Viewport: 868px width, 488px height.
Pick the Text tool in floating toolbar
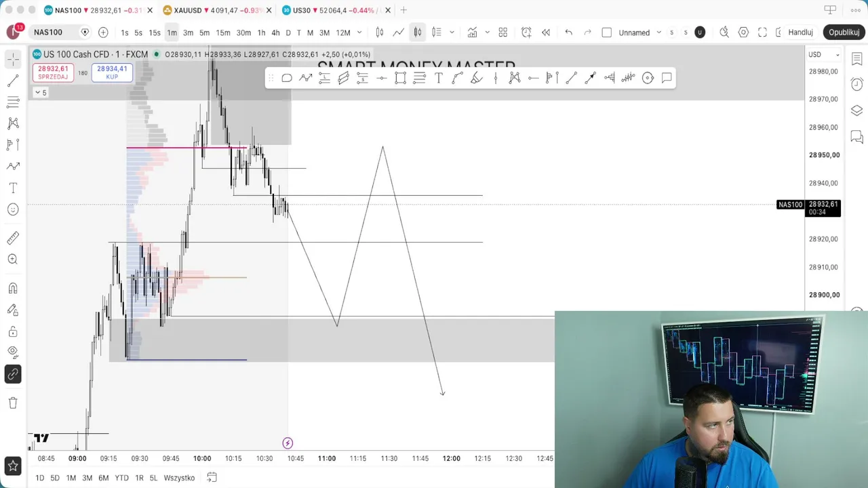coord(439,78)
